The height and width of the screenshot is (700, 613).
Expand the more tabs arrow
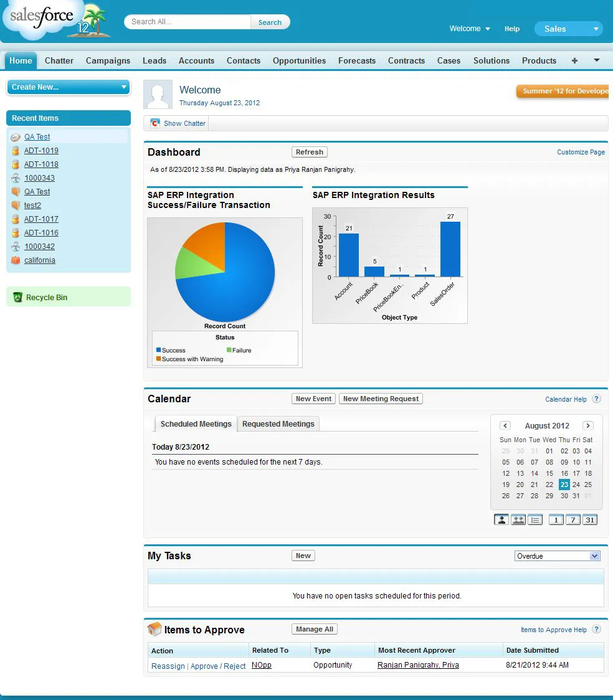(x=596, y=60)
